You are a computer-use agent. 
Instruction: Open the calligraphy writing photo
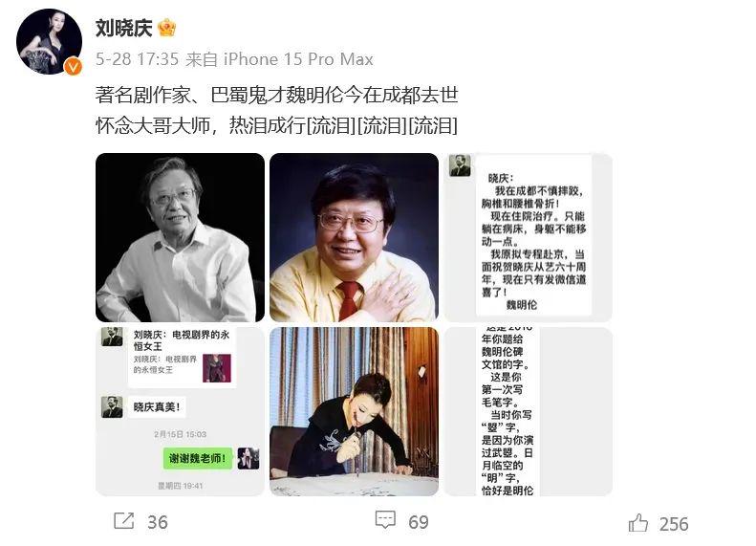pos(354,411)
